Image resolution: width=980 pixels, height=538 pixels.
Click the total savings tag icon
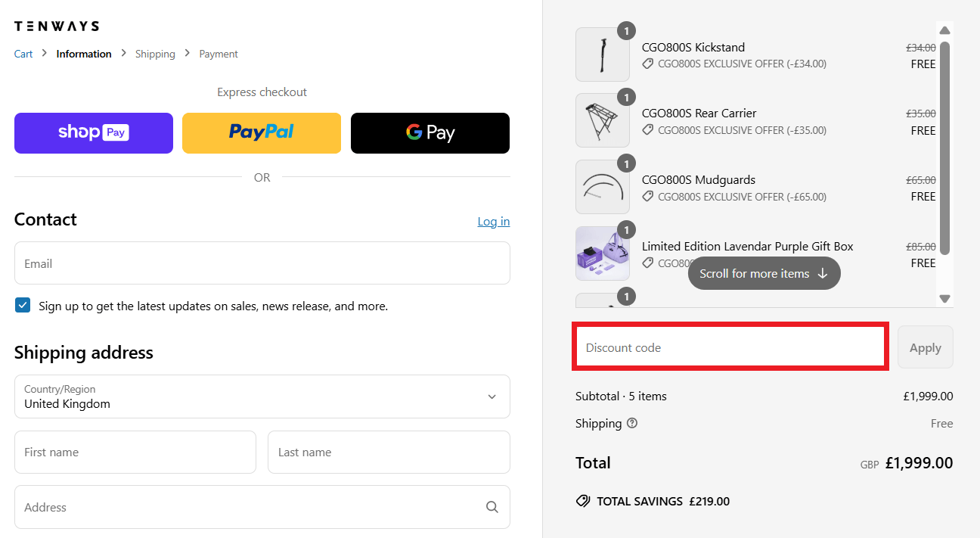click(x=583, y=501)
